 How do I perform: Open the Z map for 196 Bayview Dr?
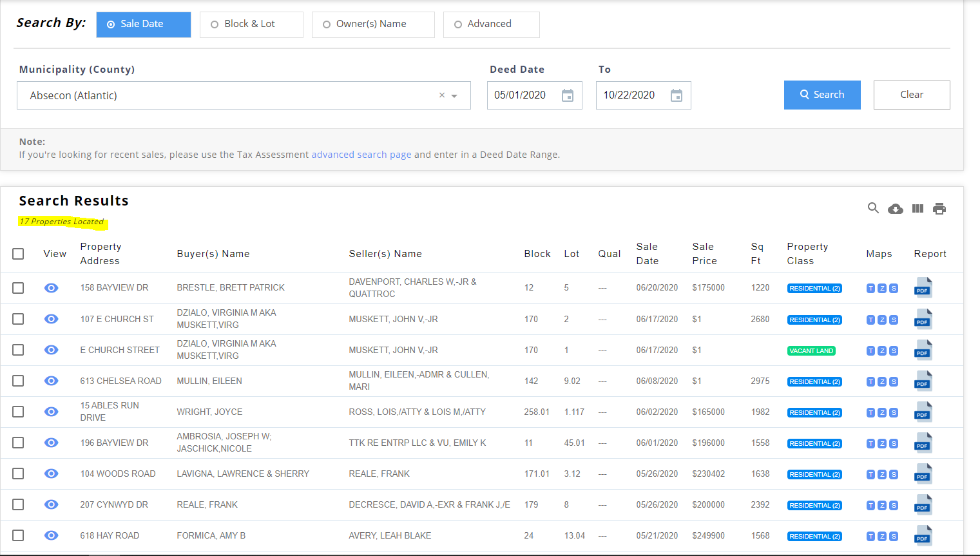(882, 444)
